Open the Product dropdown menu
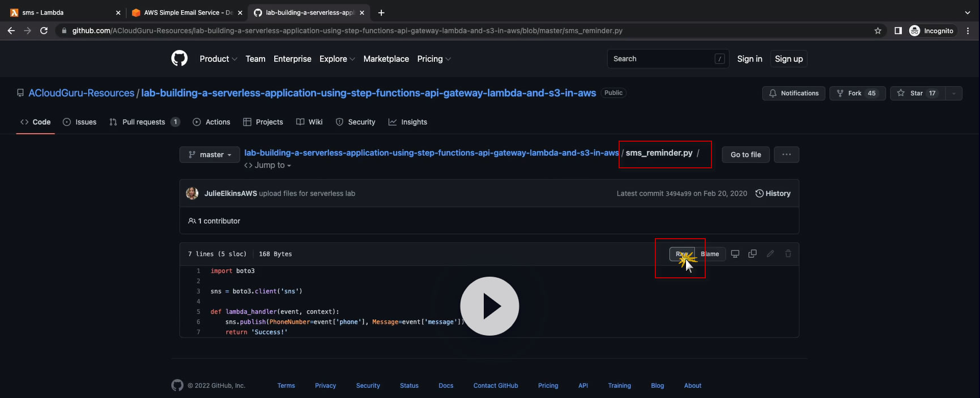 click(218, 59)
